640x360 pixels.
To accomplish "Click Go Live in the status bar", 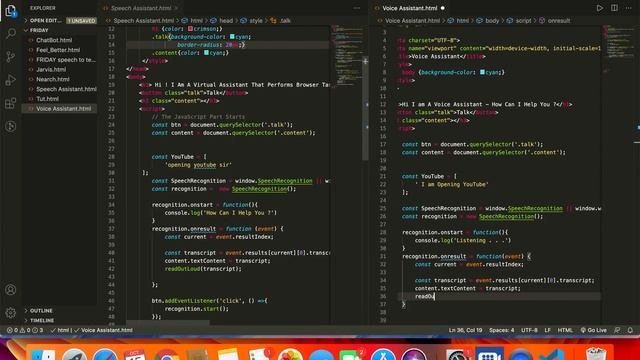I will pyautogui.click(x=593, y=330).
